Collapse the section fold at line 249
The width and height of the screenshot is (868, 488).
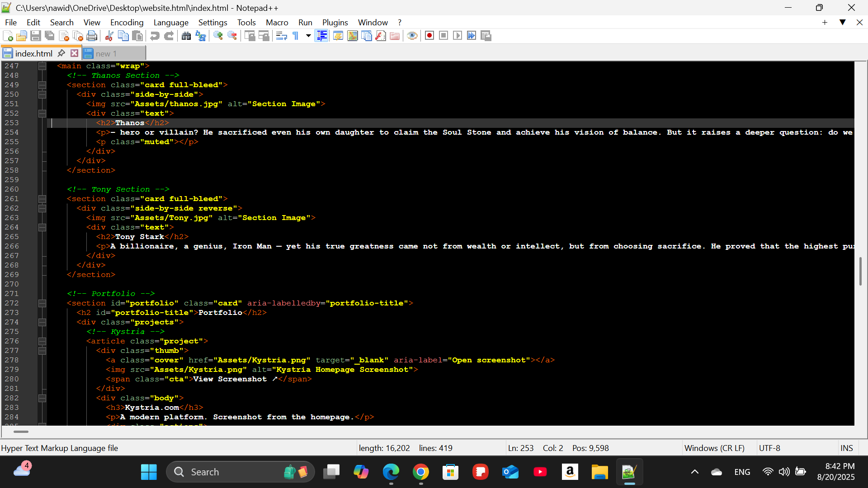42,85
